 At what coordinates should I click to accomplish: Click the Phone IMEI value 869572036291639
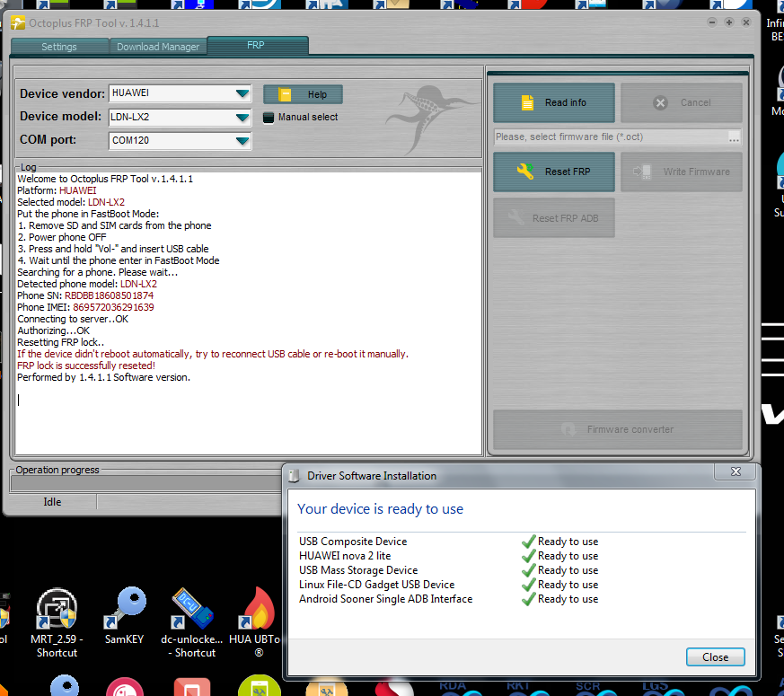point(113,307)
